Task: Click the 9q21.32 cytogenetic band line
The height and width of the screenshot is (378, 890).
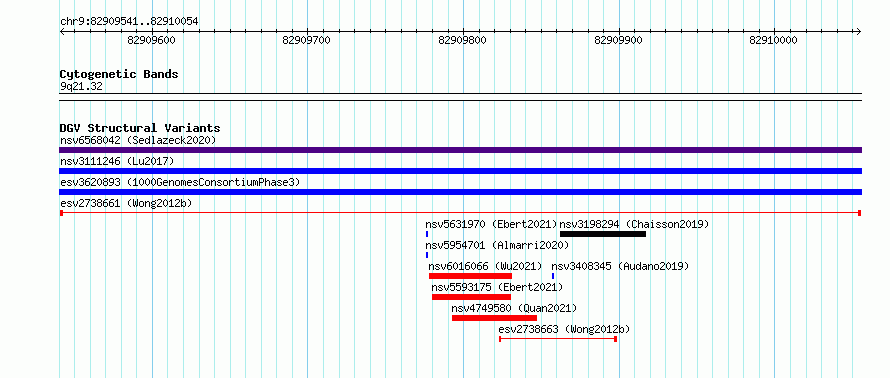Action: (x=460, y=97)
